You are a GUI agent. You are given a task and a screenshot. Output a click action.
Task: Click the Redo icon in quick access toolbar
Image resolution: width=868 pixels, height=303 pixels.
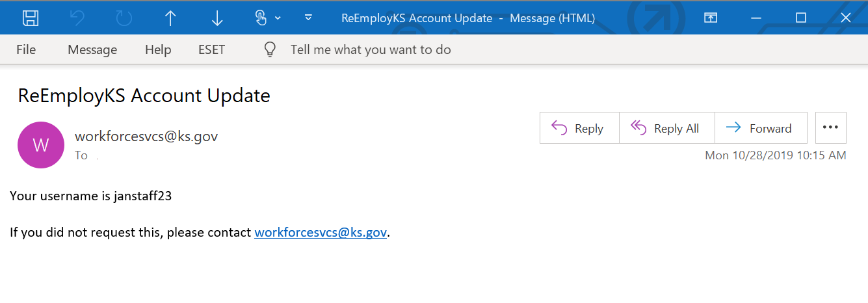click(x=124, y=18)
